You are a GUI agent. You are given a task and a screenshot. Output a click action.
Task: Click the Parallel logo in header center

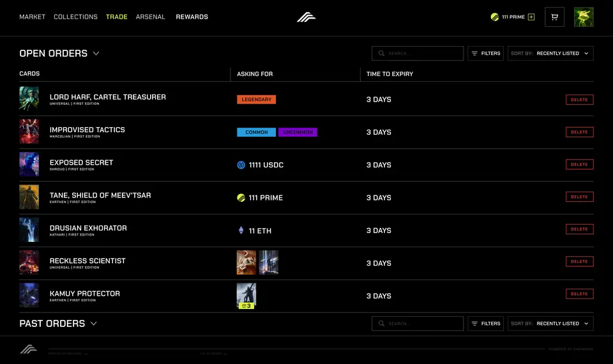306,17
